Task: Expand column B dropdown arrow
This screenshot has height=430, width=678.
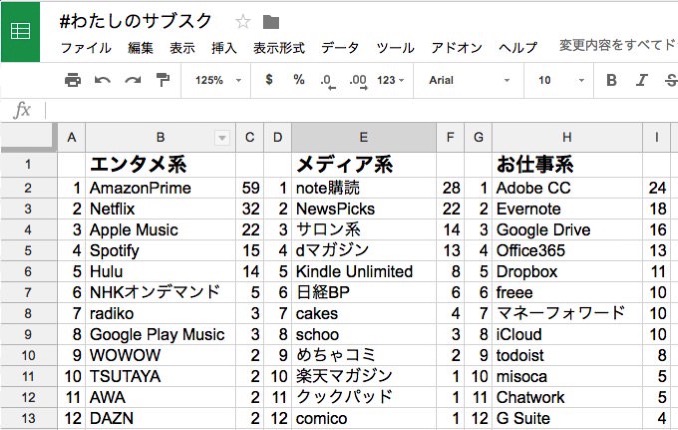Action: point(222,138)
